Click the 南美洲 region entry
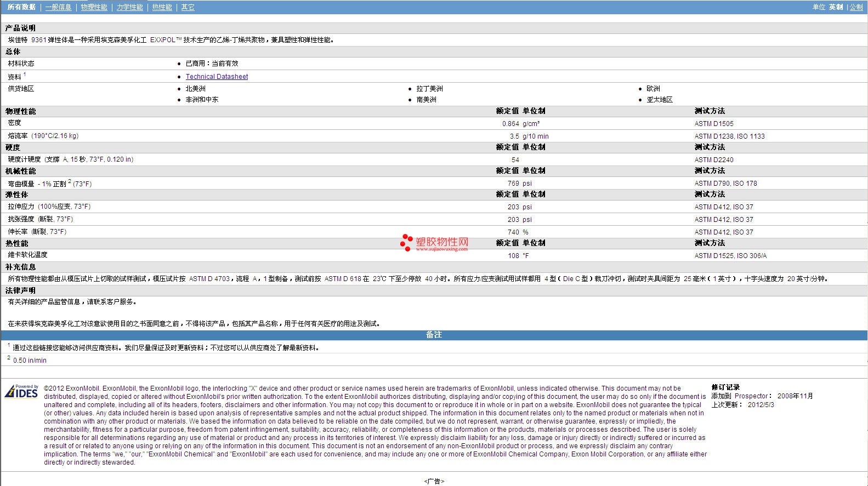The height and width of the screenshot is (486, 868). tap(426, 100)
